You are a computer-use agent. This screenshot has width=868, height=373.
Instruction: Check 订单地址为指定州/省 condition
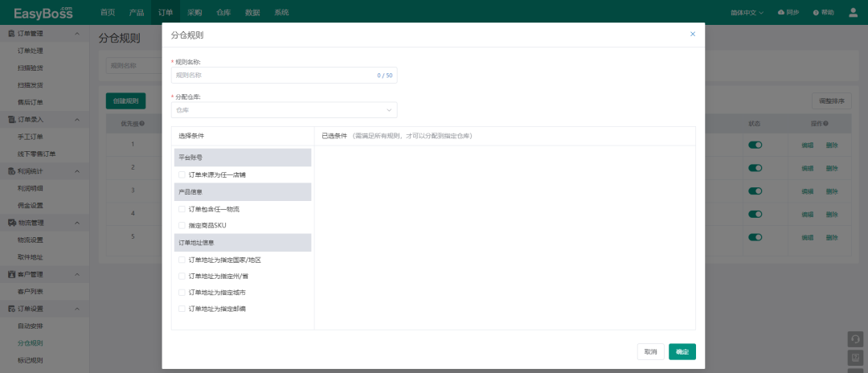click(x=182, y=276)
